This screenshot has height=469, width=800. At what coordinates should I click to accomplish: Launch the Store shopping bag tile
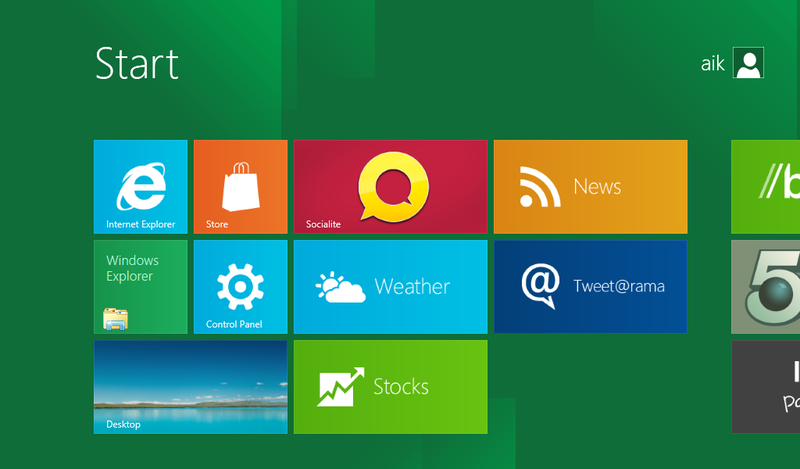(240, 187)
